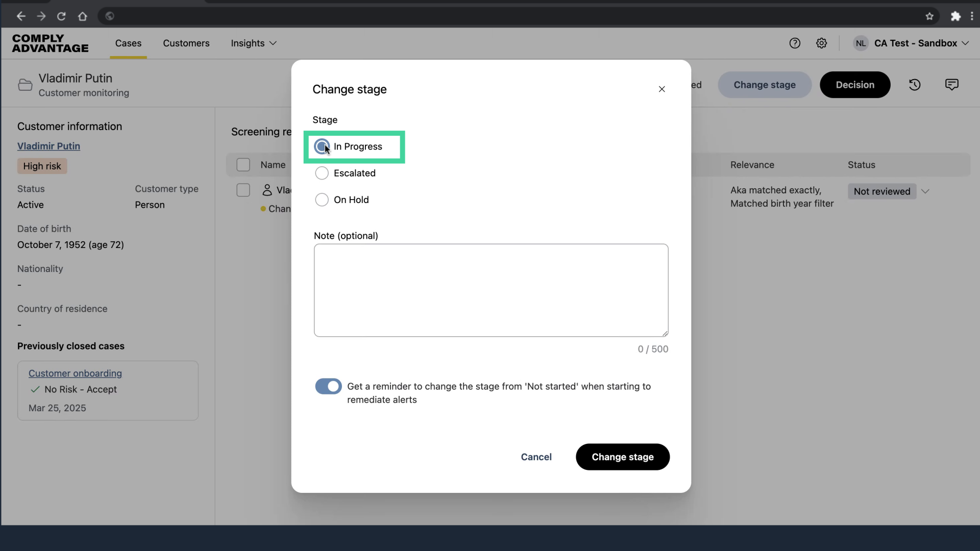Click the browser home icon

[82, 16]
